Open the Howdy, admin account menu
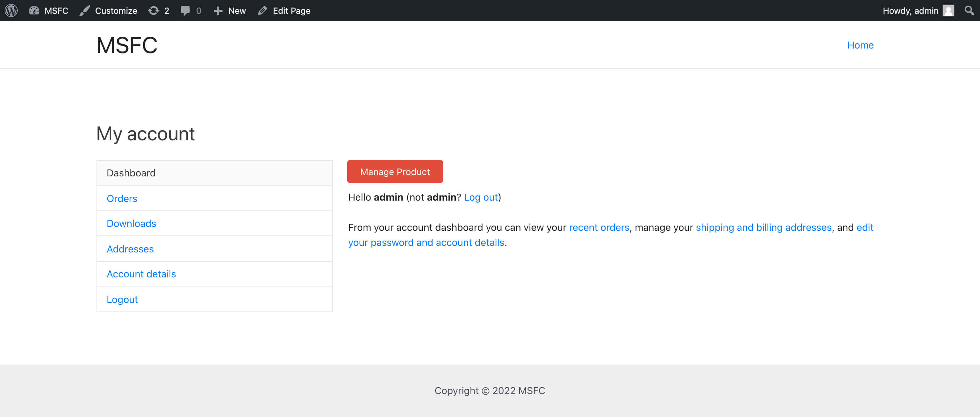Image resolution: width=980 pixels, height=417 pixels. [x=910, y=10]
